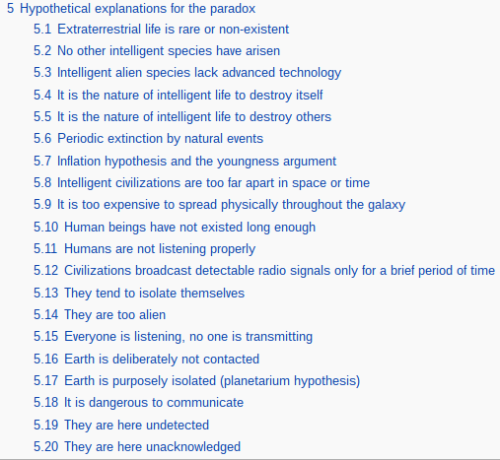The image size is (500, 460).
Task: Open Humans are not listening properly
Action: click(144, 249)
